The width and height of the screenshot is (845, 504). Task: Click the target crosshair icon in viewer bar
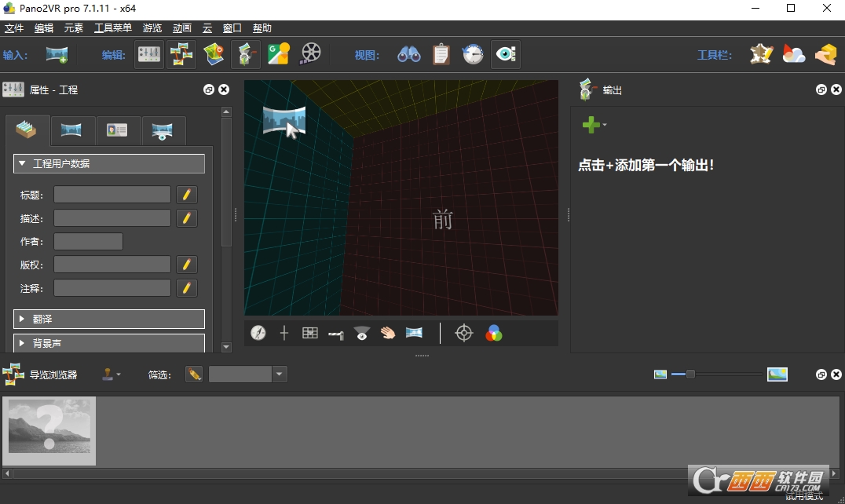pos(464,334)
